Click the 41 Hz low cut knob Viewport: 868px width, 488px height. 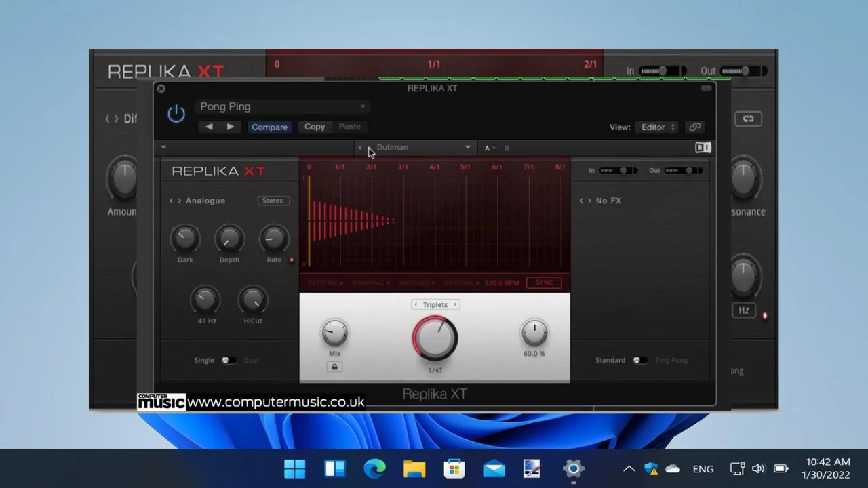205,300
